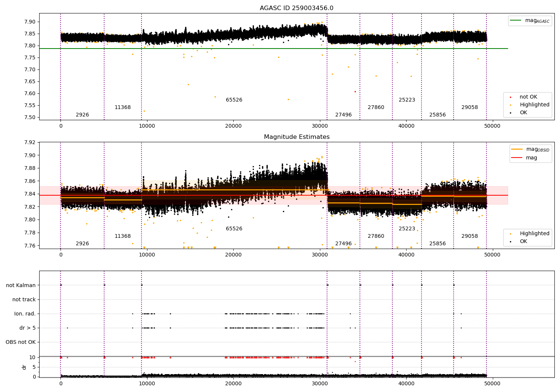Viewport: 560px width, 392px height.
Task: Click obsid label 29058 in the top plot
Action: coord(470,108)
